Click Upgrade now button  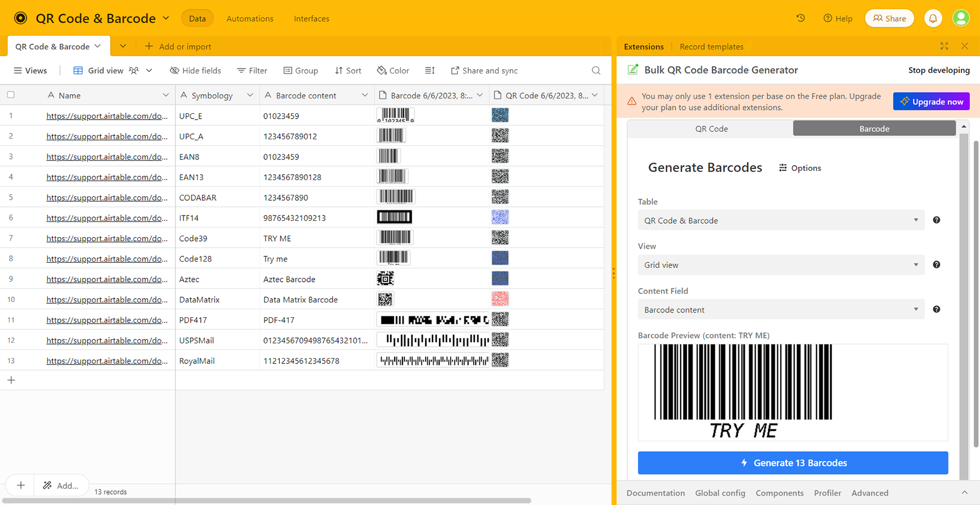pyautogui.click(x=931, y=101)
